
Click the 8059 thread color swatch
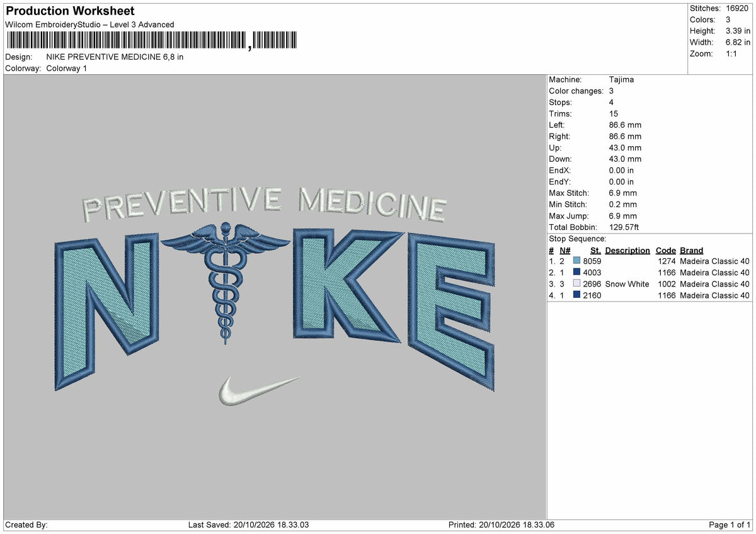(x=576, y=261)
